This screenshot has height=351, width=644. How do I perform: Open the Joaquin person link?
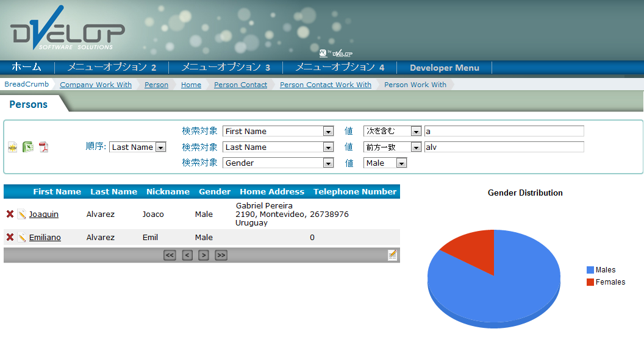[x=44, y=214]
